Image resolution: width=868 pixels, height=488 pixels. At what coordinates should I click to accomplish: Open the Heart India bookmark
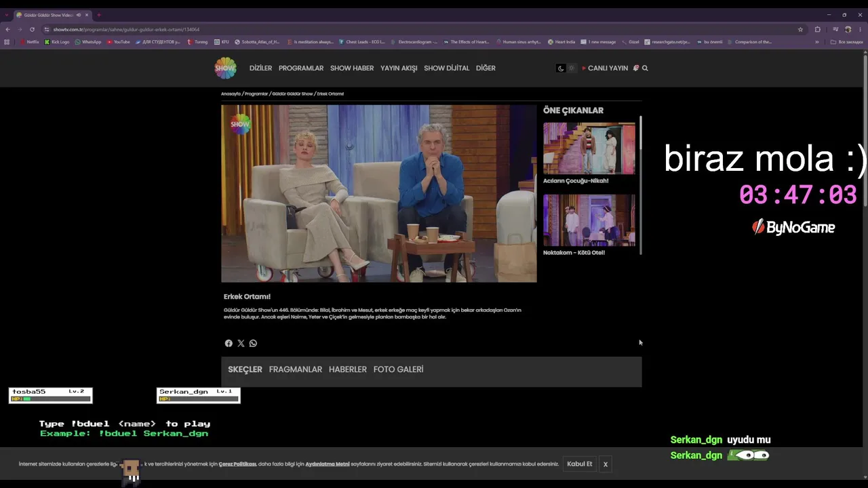pyautogui.click(x=561, y=42)
